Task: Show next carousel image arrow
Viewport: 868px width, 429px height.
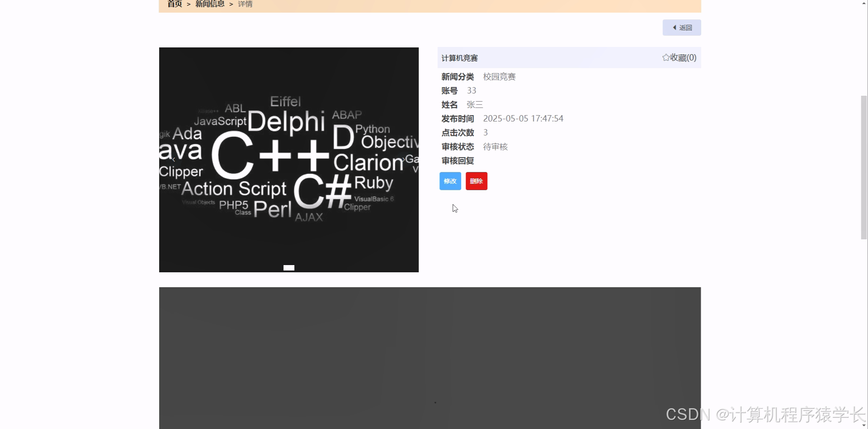Action: 404,159
